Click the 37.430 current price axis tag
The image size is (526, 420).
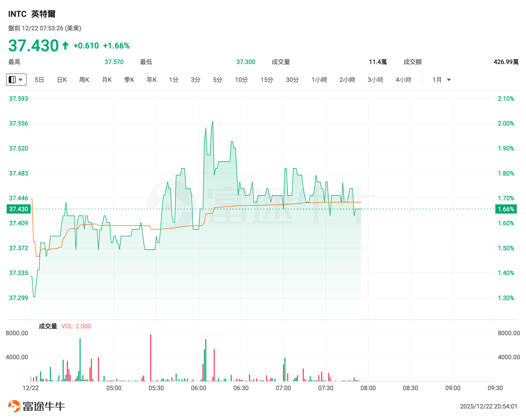click(19, 209)
